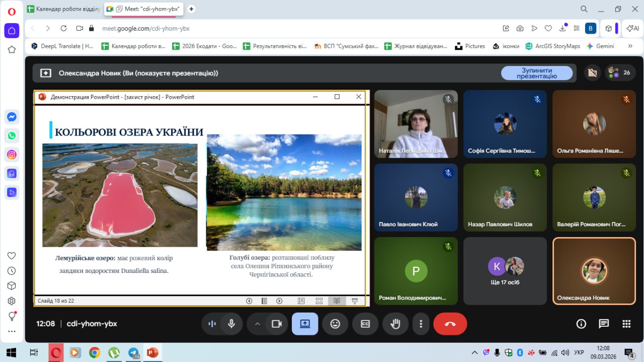Toggle closed captions button
Image resolution: width=644 pixels, height=362 pixels.
(x=365, y=324)
